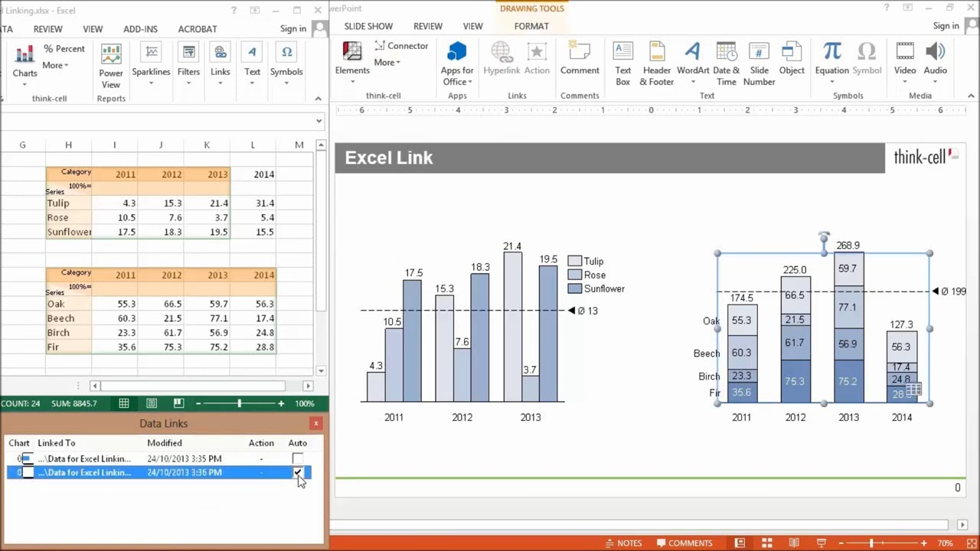Open the ADD-INS tab in Excel

pos(140,28)
